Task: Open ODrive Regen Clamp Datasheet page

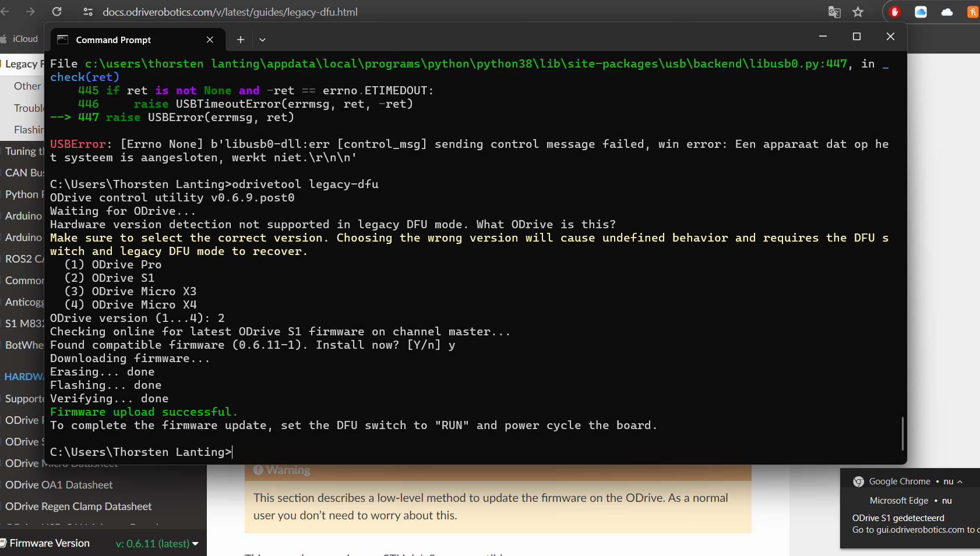Action: [78, 507]
